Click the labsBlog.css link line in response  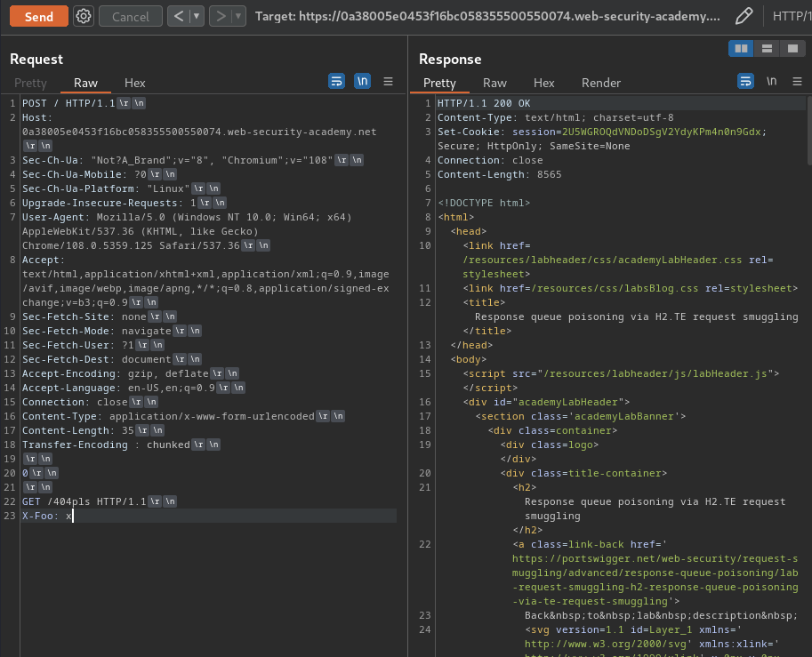click(631, 288)
